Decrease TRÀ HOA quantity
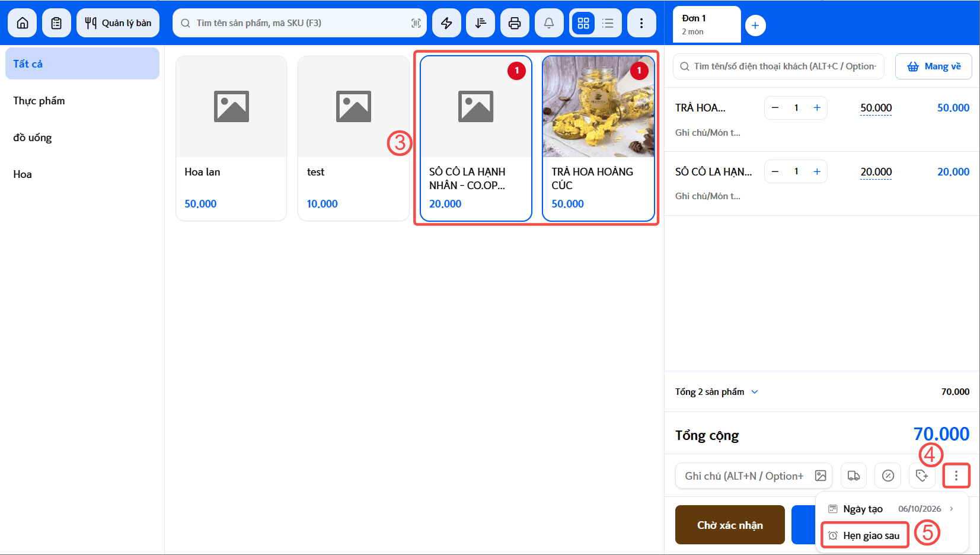This screenshot has height=555, width=980. coord(775,108)
